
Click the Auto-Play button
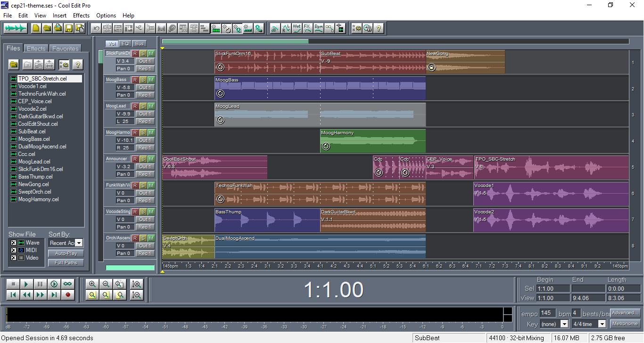(x=66, y=253)
